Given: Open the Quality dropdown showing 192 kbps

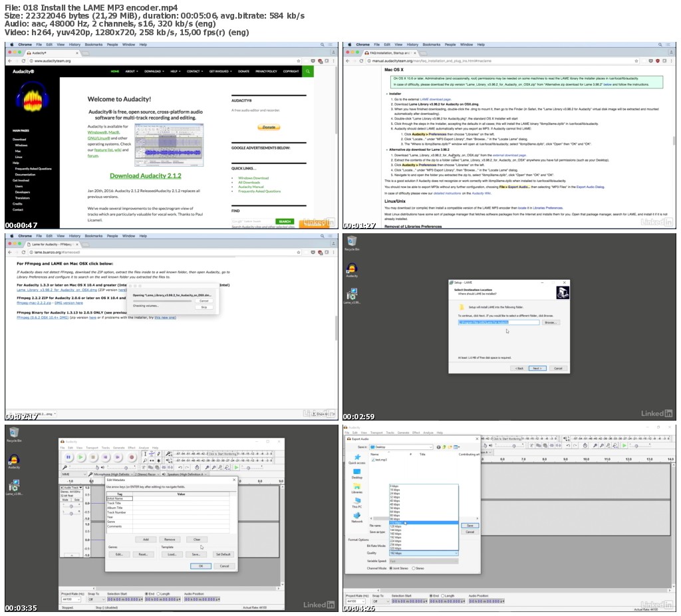Looking at the screenshot, I should [424, 554].
